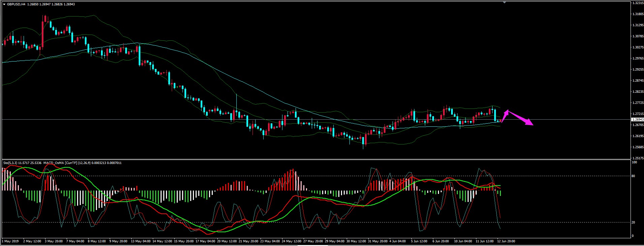Click time axis label 9 May 20:00
The image size is (644, 246).
click(118, 241)
